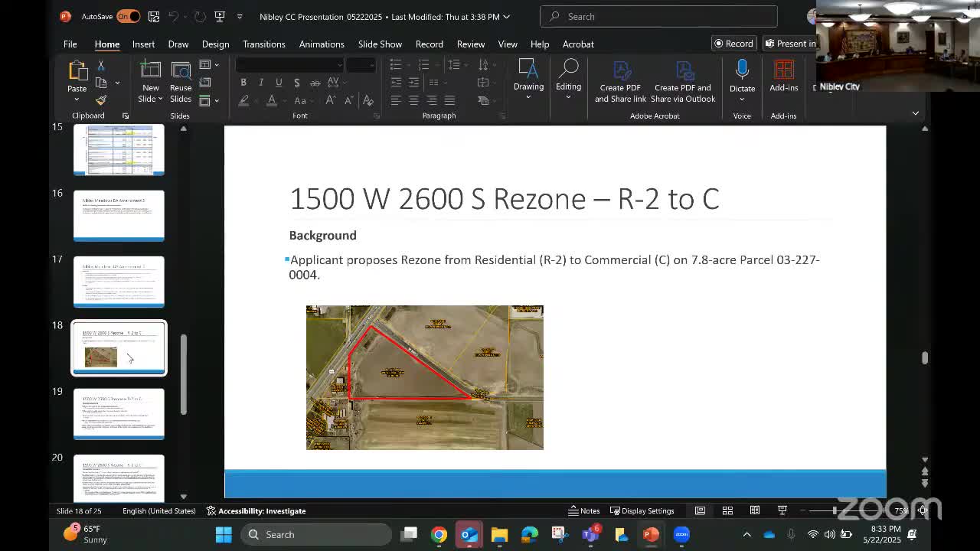Start Slide Show from status bar

coord(782,510)
